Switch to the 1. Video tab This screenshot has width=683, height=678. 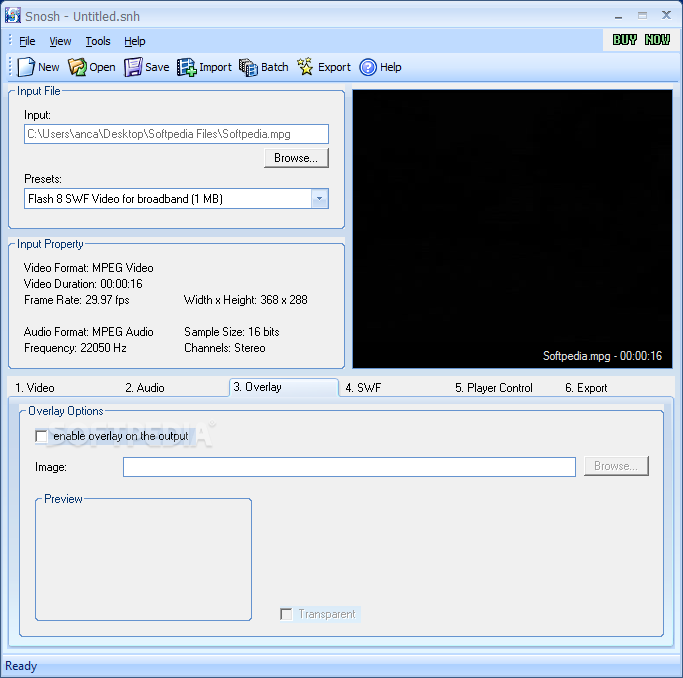click(x=35, y=388)
